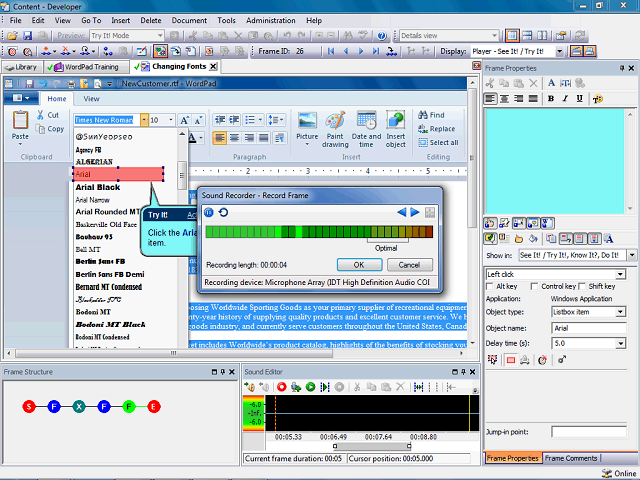Click the Insert object icon

[396, 129]
